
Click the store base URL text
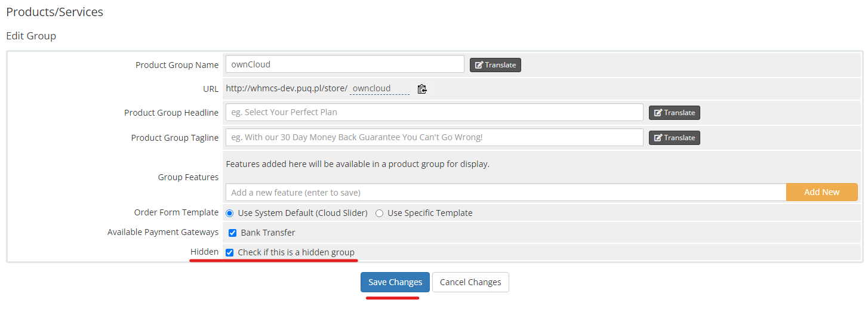click(x=287, y=88)
